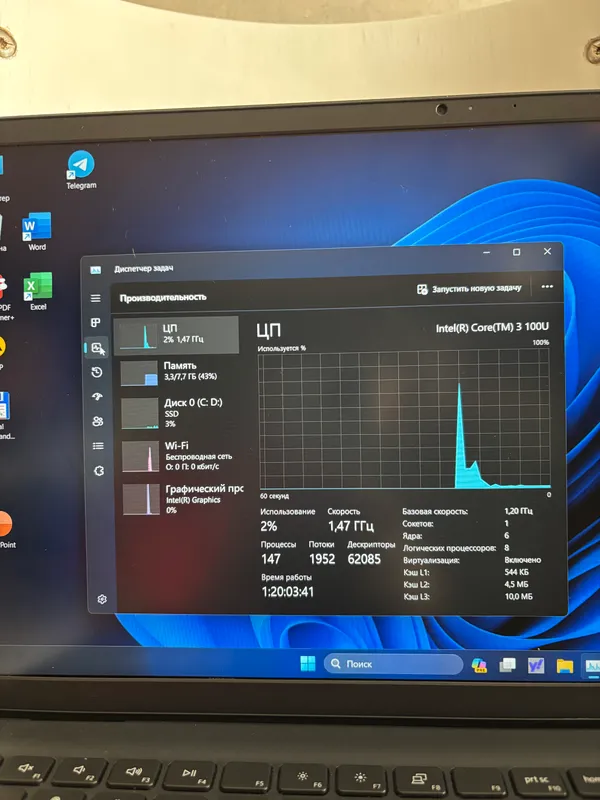
Task: Select Диск 0 (C: D:) item
Action: pyautogui.click(x=179, y=413)
